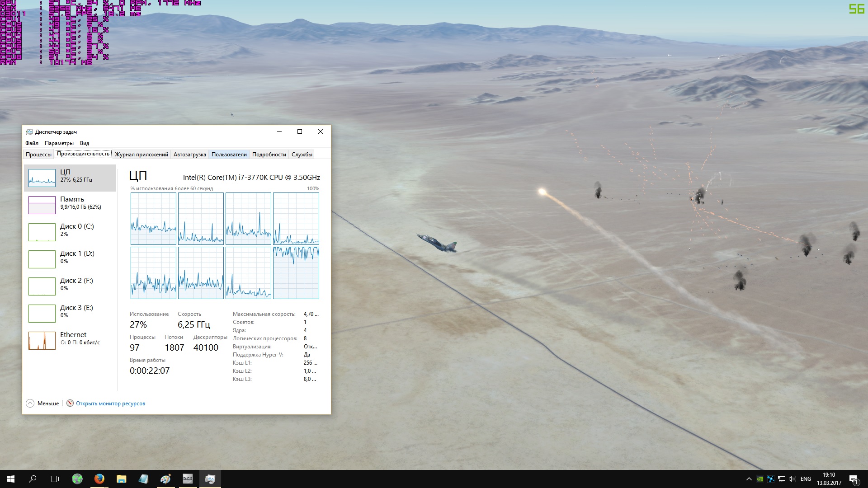Select Диск 2 (F:) in sidebar

click(x=70, y=286)
